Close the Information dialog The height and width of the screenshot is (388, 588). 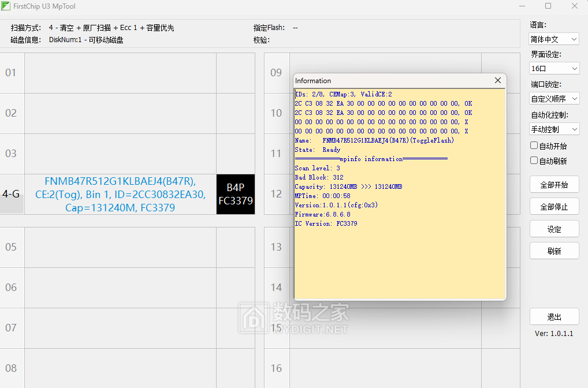coord(497,81)
